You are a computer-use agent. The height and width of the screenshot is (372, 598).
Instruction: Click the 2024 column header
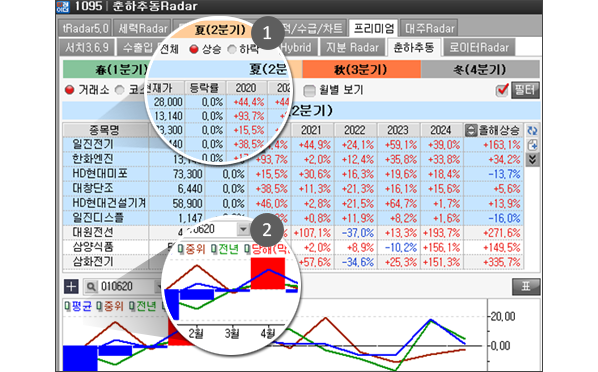[x=442, y=130]
